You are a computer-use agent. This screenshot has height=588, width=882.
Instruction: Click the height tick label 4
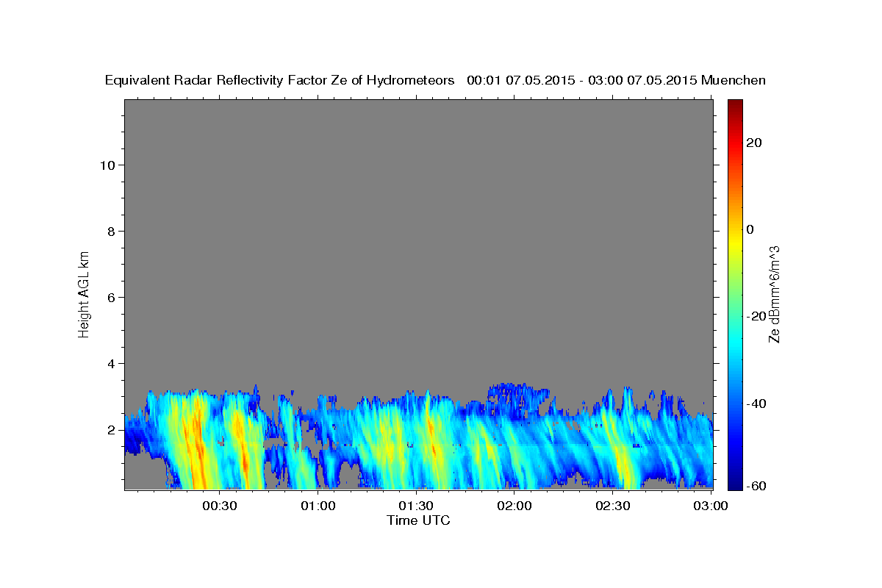click(x=111, y=363)
